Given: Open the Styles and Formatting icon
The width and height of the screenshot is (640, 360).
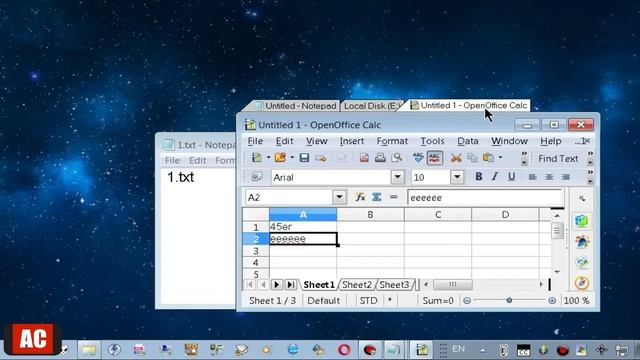Looking at the screenshot, I should 257,177.
